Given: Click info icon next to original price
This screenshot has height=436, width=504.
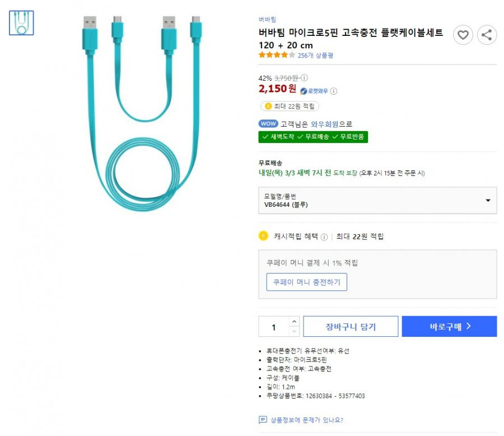Looking at the screenshot, I should click(x=304, y=78).
